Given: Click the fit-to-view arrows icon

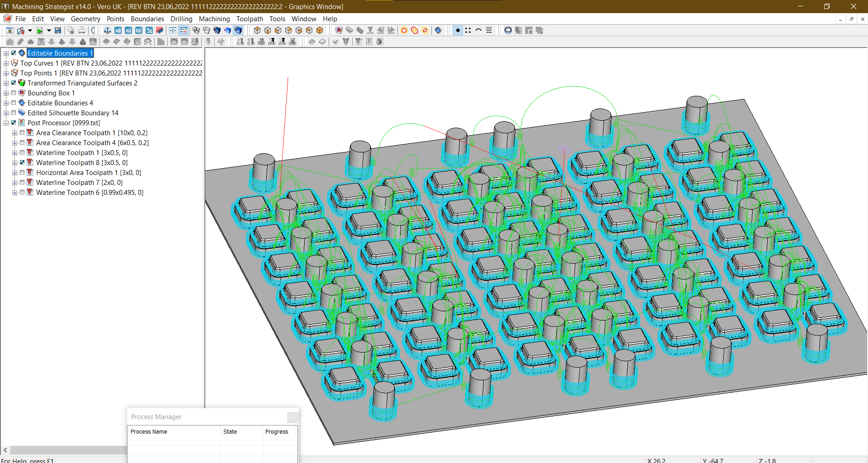Looking at the screenshot, I should (173, 30).
